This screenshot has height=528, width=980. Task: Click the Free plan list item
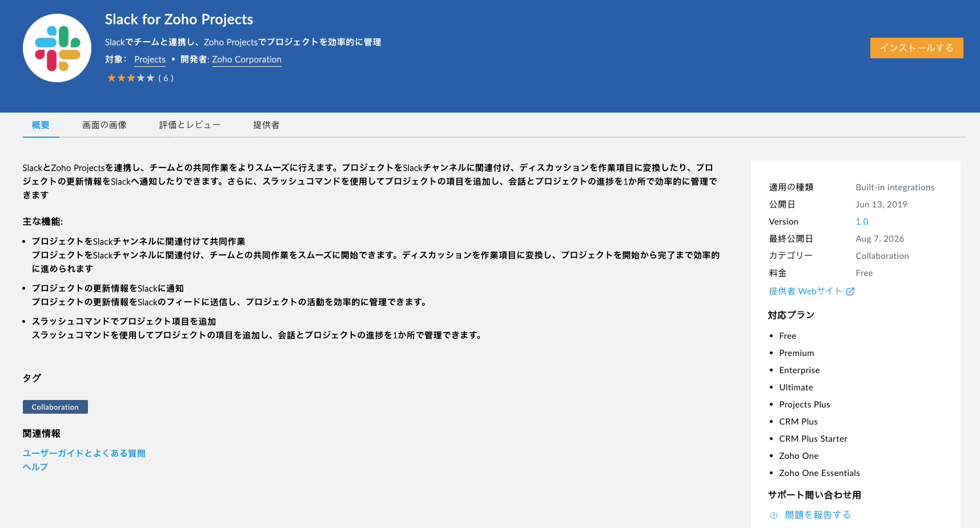pos(788,336)
